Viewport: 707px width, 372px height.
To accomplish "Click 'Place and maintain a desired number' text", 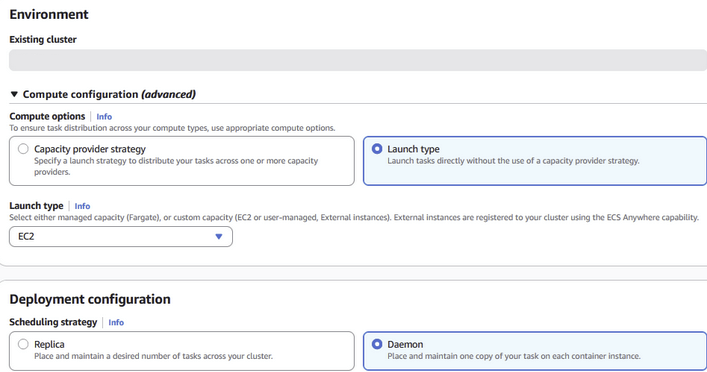I will tap(153, 356).
